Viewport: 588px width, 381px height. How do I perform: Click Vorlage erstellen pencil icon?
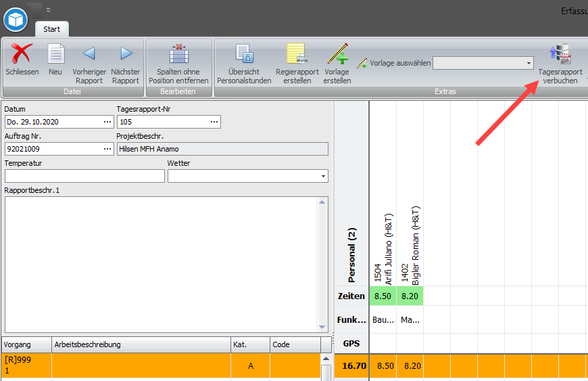(338, 53)
